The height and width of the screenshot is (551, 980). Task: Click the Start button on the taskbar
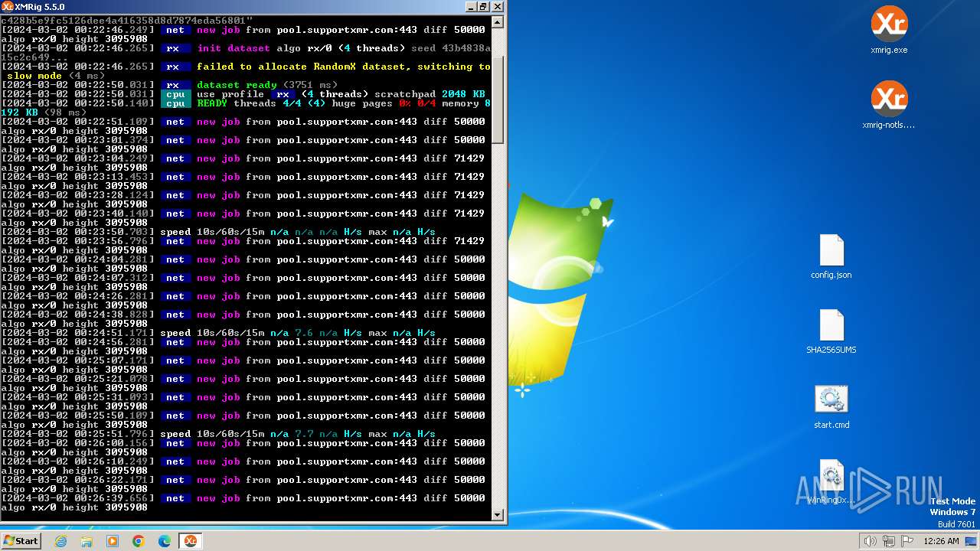(x=21, y=541)
